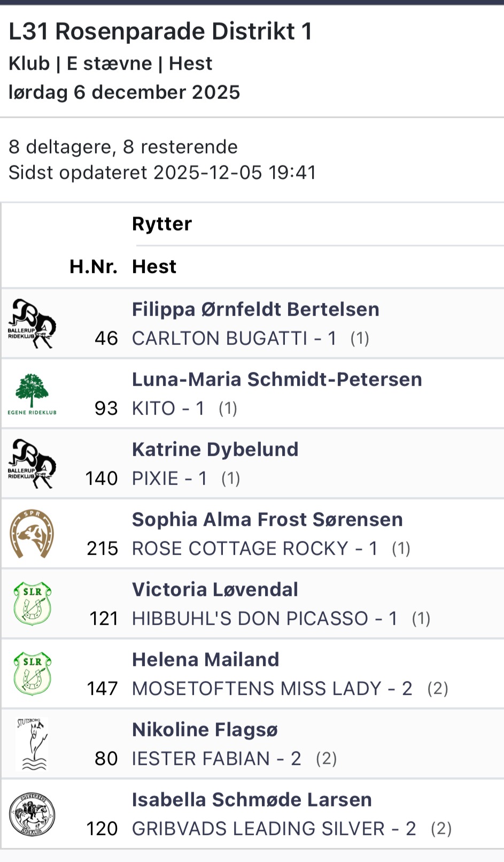Screen dimensions: 504x862
Task: Click the H.Nr. column header
Action: pyautogui.click(x=93, y=266)
